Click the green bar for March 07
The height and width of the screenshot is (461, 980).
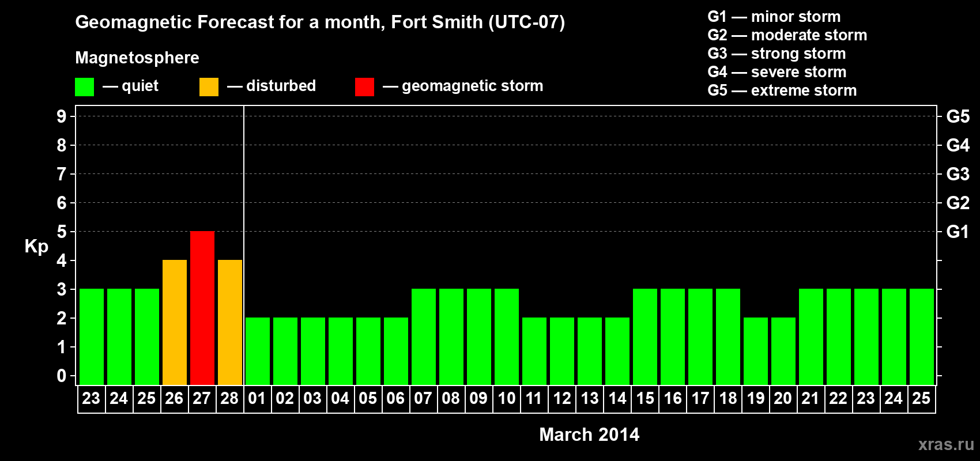pos(424,337)
